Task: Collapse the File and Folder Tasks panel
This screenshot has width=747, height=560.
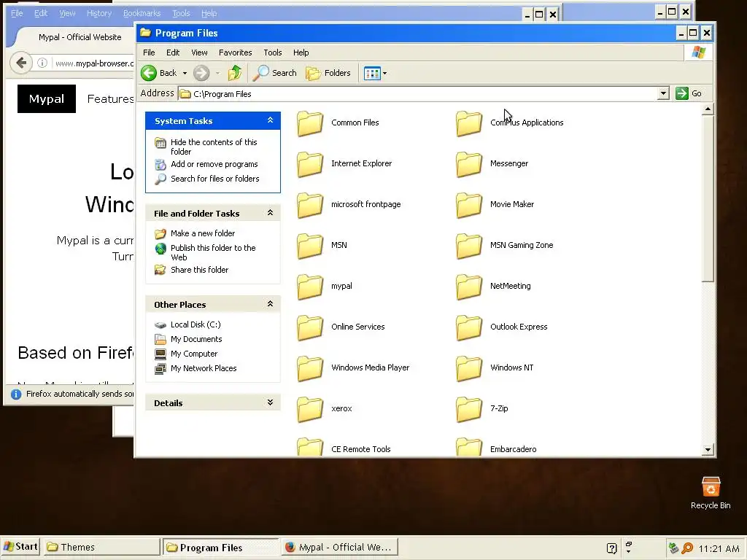Action: [270, 213]
